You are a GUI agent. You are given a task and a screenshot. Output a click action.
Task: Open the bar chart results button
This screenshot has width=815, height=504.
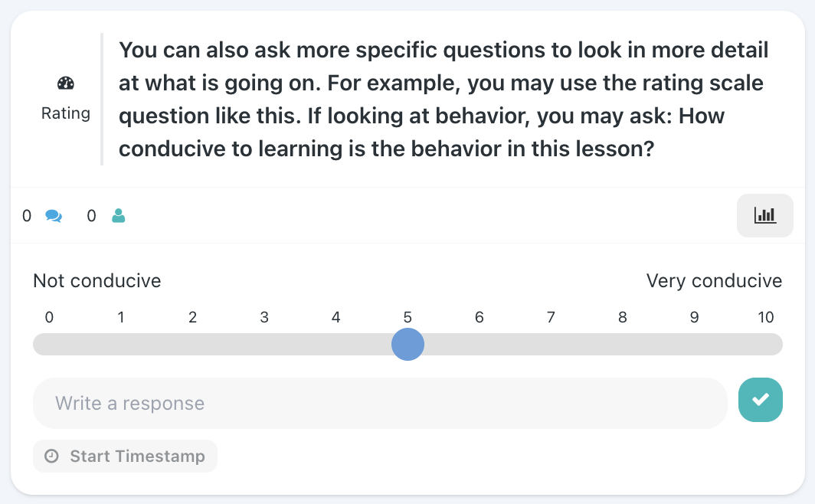click(765, 216)
